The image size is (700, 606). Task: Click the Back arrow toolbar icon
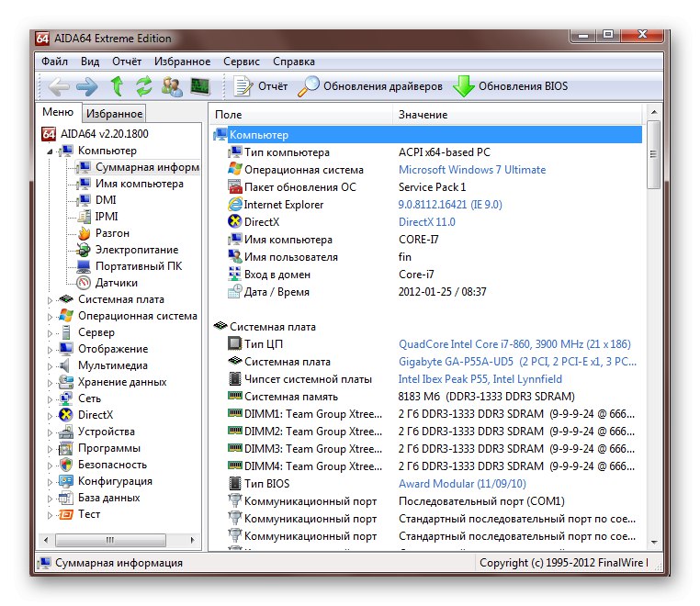59,86
